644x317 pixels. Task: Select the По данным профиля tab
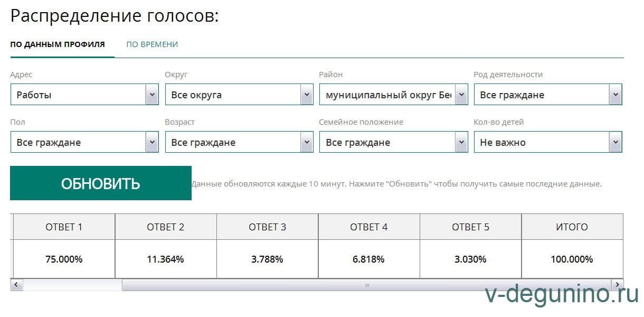(x=58, y=44)
